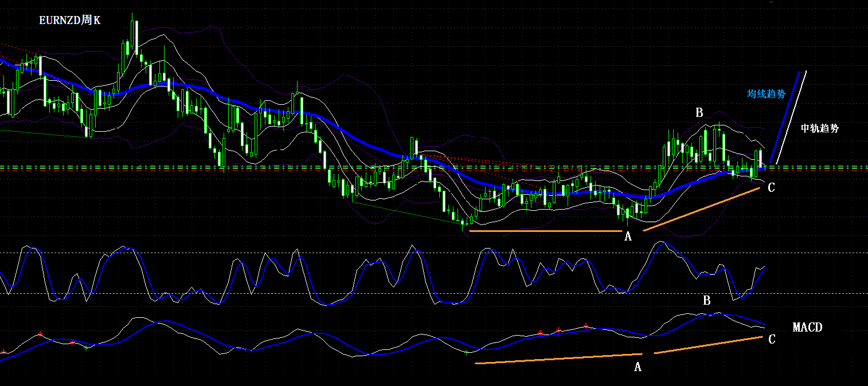
Task: Select the "MACD" text label
Action: click(807, 328)
